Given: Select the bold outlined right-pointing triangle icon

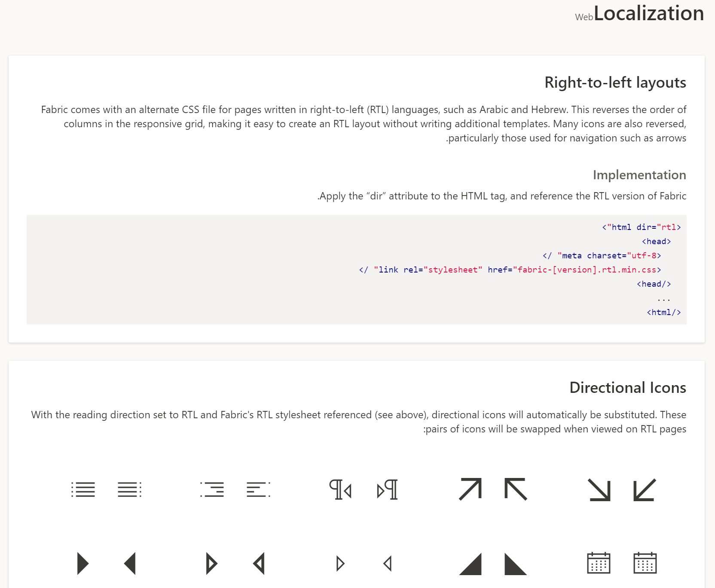Looking at the screenshot, I should coord(212,563).
